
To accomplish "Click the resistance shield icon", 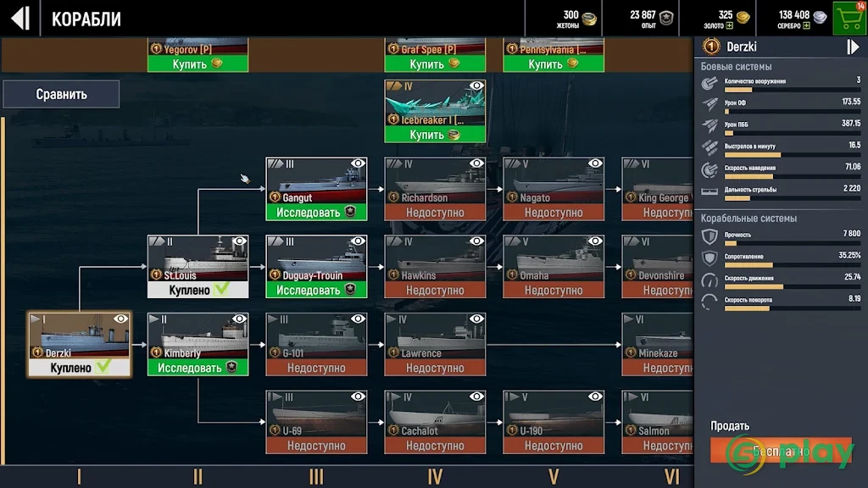I will point(709,258).
